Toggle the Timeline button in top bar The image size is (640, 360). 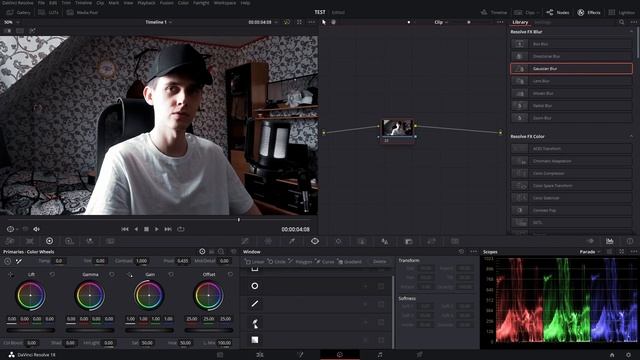pos(494,13)
